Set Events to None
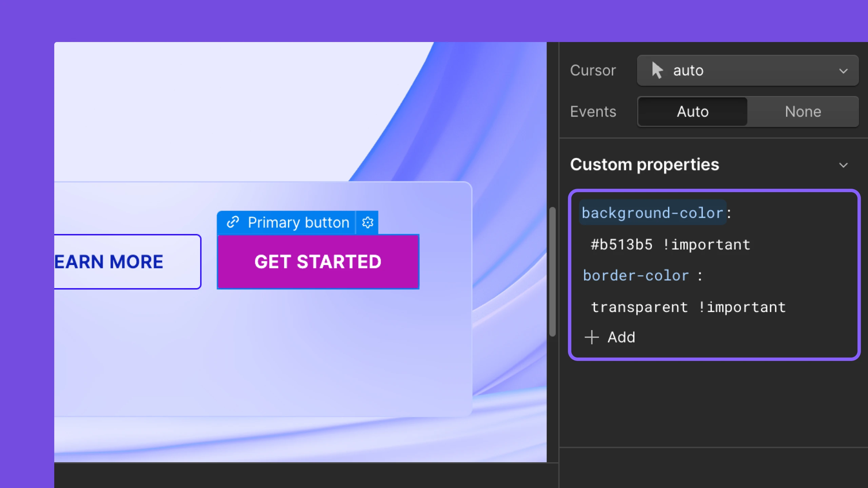Viewport: 868px width, 488px height. (803, 111)
